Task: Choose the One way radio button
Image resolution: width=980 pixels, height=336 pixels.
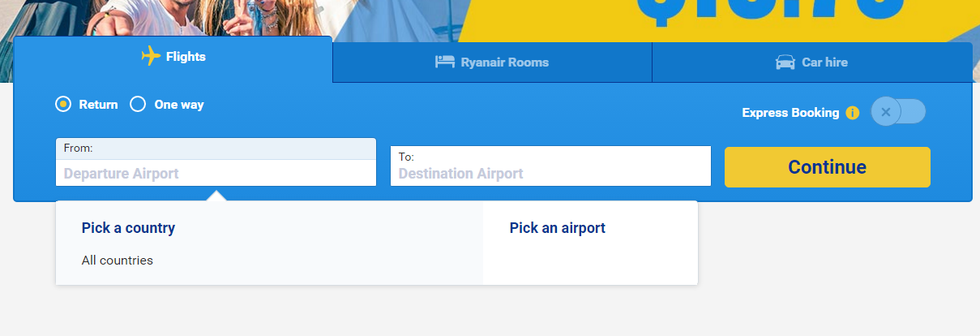Action: [138, 105]
